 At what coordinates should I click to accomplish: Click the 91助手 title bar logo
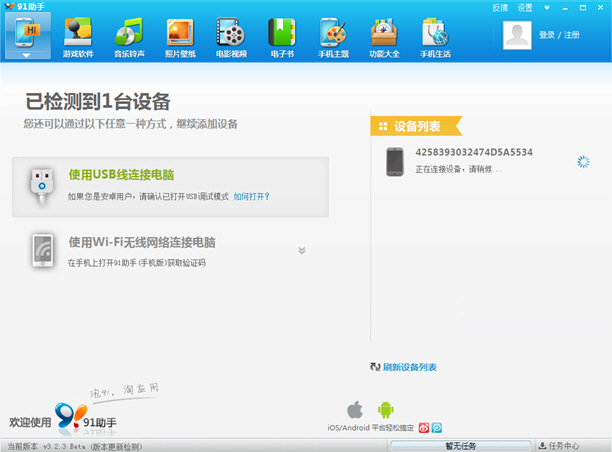point(25,6)
